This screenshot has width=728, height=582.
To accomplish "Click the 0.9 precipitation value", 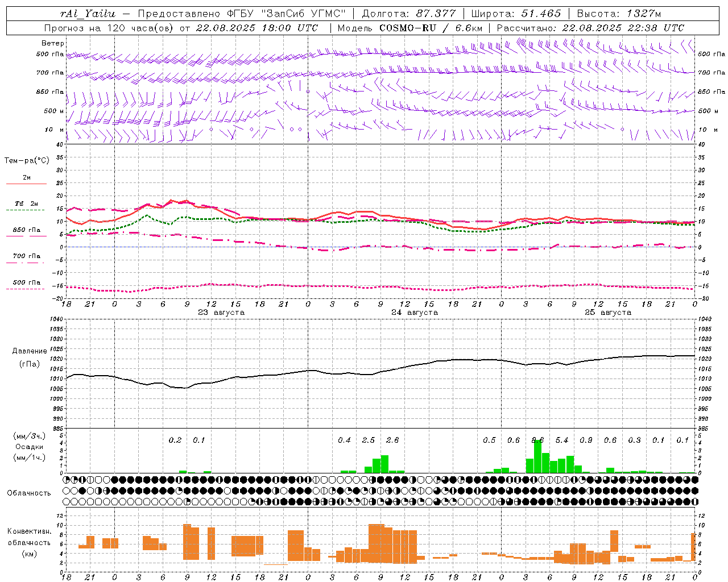I will (x=586, y=440).
